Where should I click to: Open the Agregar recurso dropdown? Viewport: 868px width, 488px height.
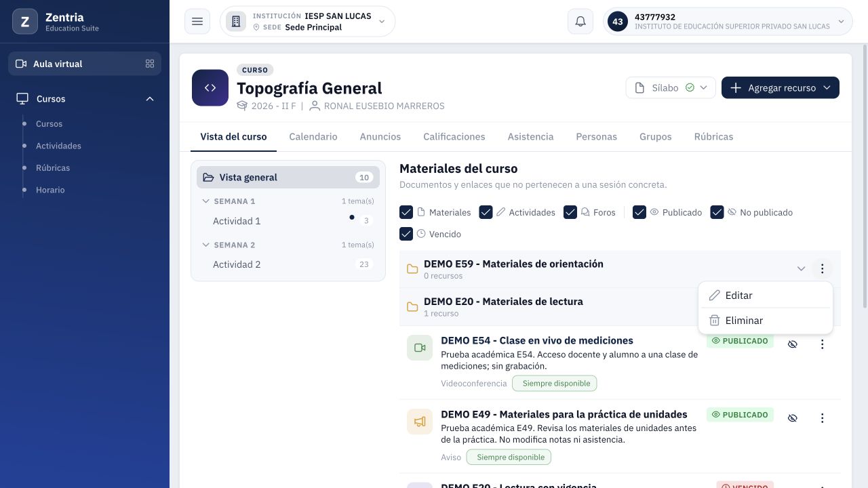click(x=781, y=87)
